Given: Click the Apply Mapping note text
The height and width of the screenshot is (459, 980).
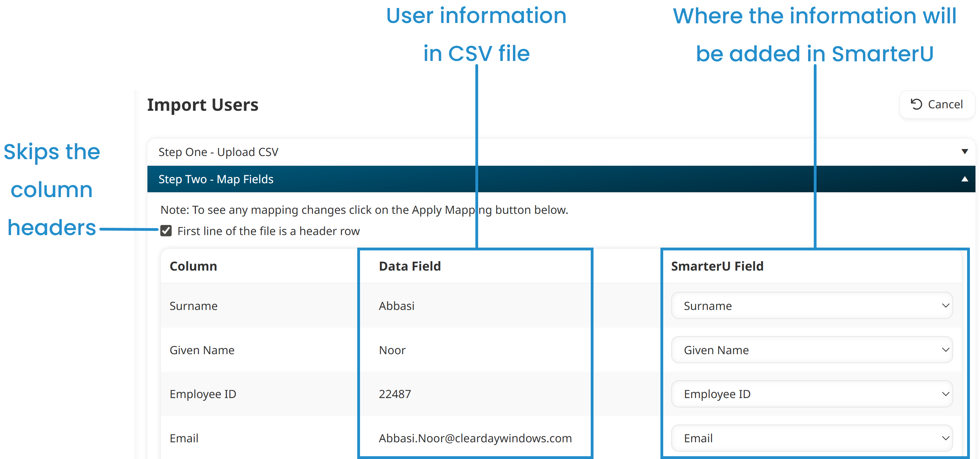Looking at the screenshot, I should [364, 210].
